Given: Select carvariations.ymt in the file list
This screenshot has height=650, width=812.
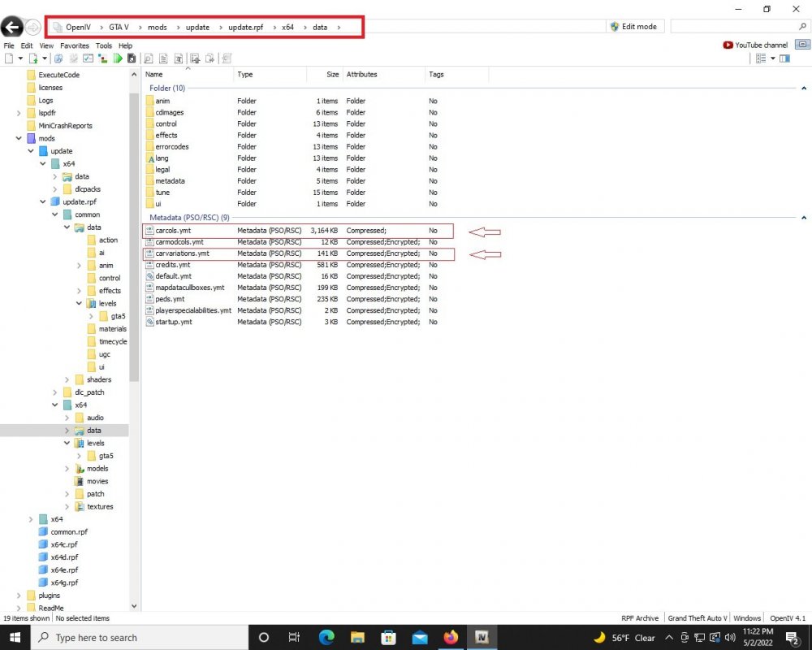Looking at the screenshot, I should [x=182, y=253].
